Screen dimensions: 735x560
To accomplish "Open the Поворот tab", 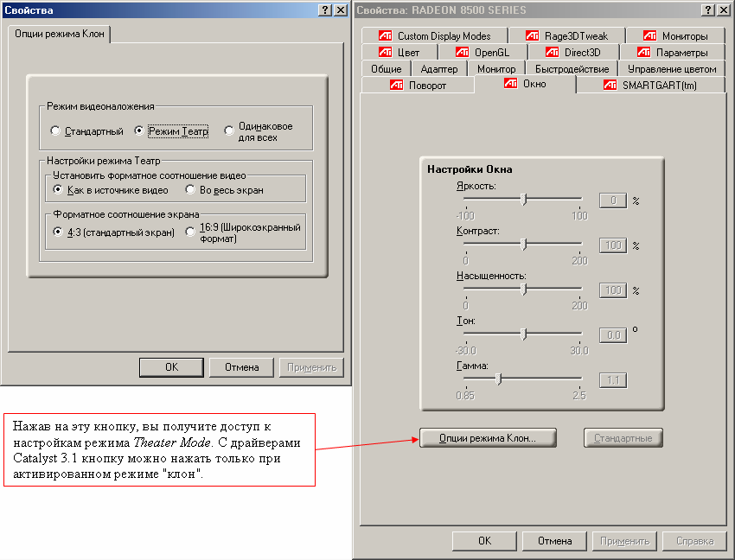I will (418, 86).
